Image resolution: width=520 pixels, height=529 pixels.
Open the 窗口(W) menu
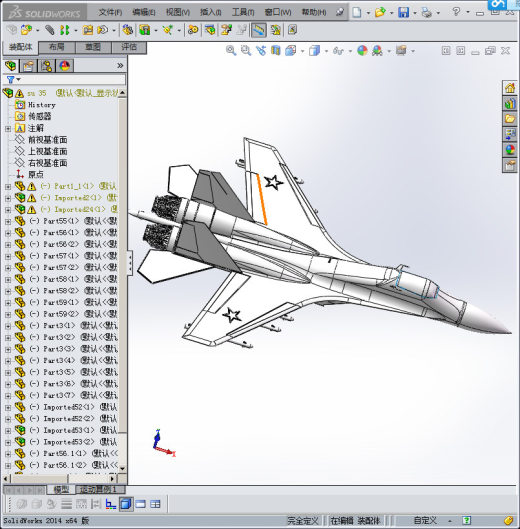278,12
